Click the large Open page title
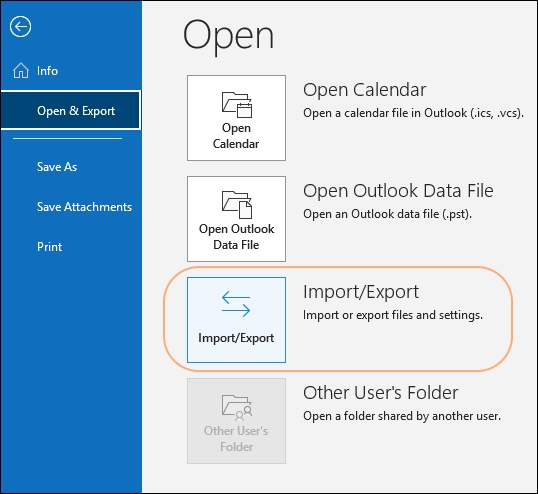The image size is (538, 494). tap(229, 36)
